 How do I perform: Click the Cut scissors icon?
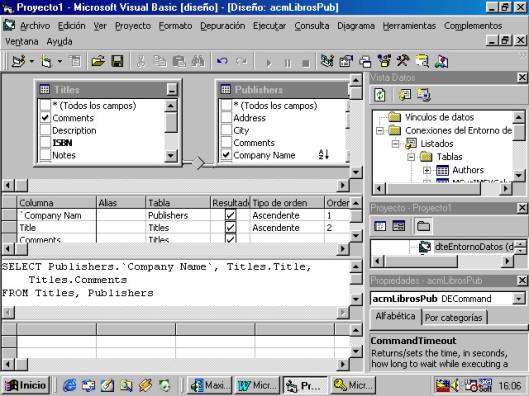point(140,61)
